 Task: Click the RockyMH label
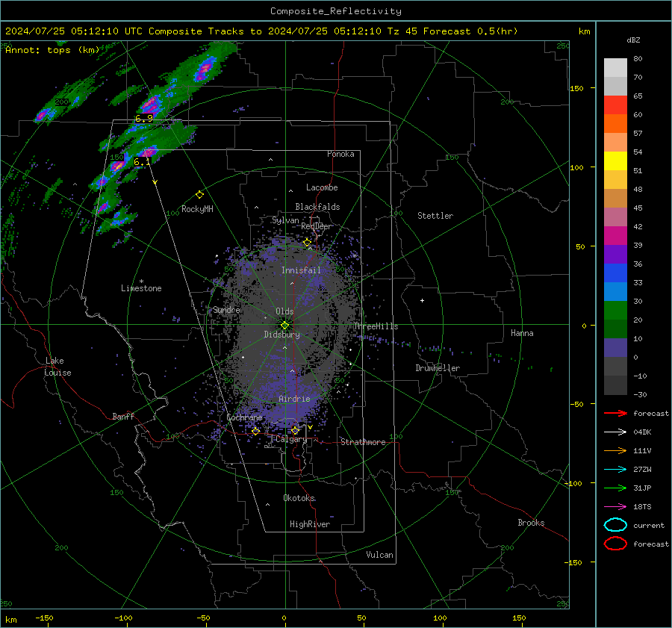pos(197,209)
